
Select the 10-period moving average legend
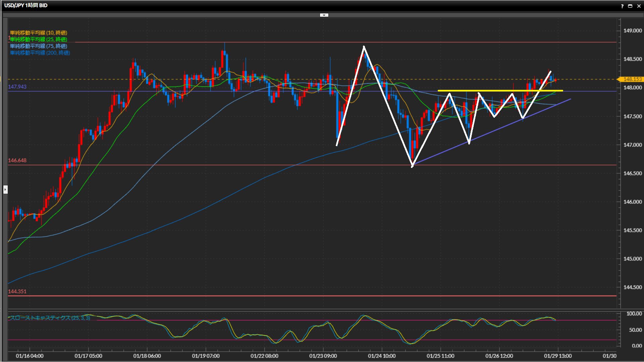click(x=39, y=33)
